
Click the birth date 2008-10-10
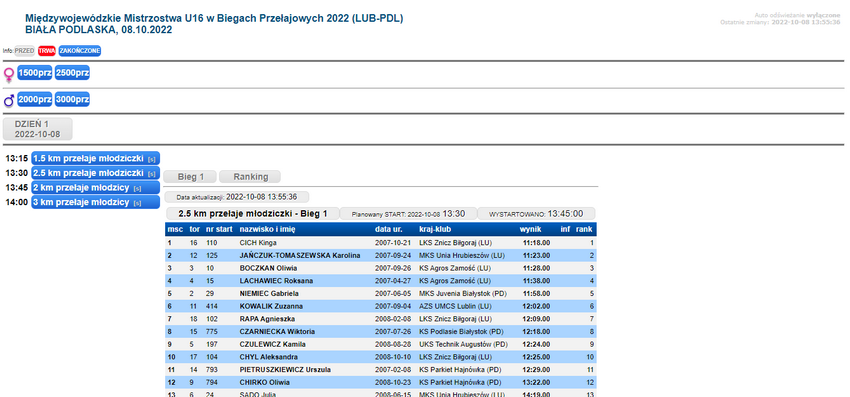coord(392,357)
